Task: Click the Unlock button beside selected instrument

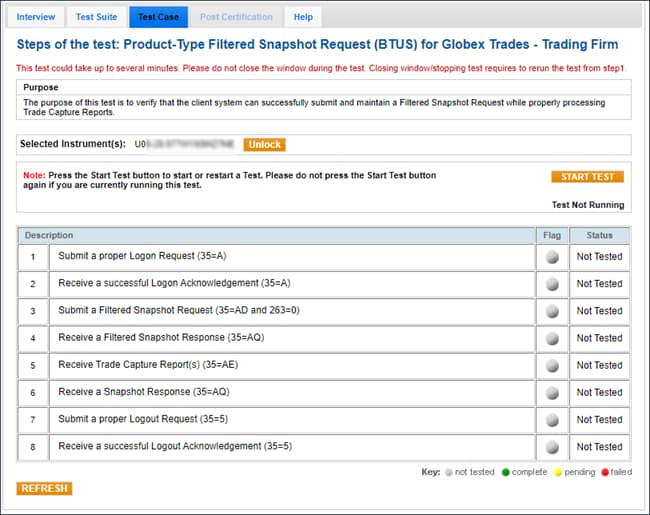Action: (264, 145)
